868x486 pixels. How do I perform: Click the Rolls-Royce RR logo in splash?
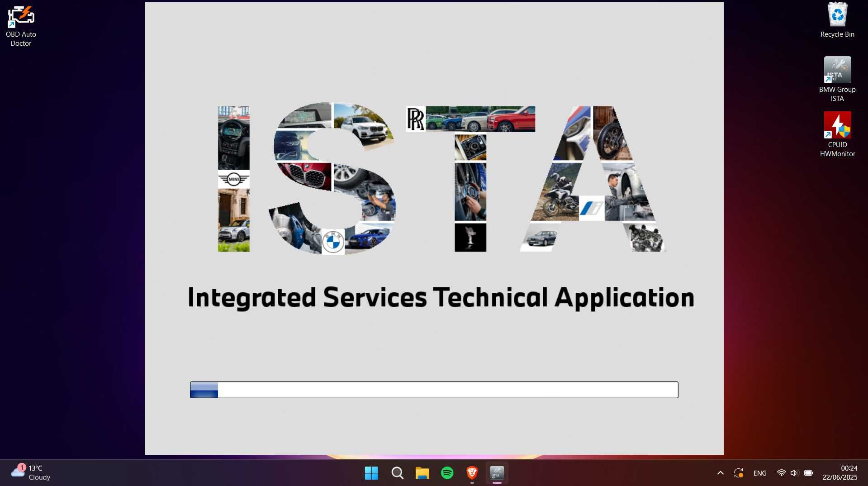[x=416, y=119]
